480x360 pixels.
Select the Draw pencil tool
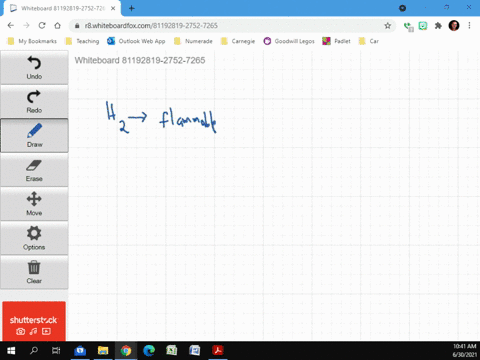34,135
